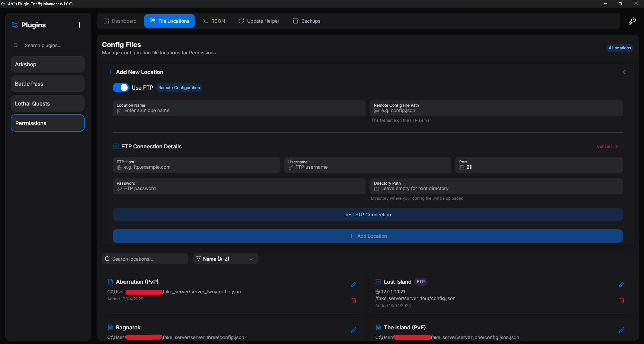Click the FTP tag on Lost Island

(x=421, y=282)
